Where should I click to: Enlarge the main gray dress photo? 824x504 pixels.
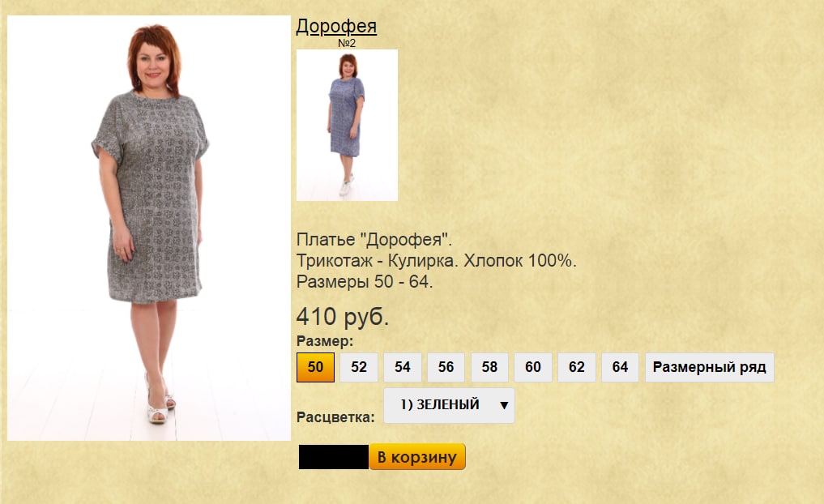tap(149, 228)
